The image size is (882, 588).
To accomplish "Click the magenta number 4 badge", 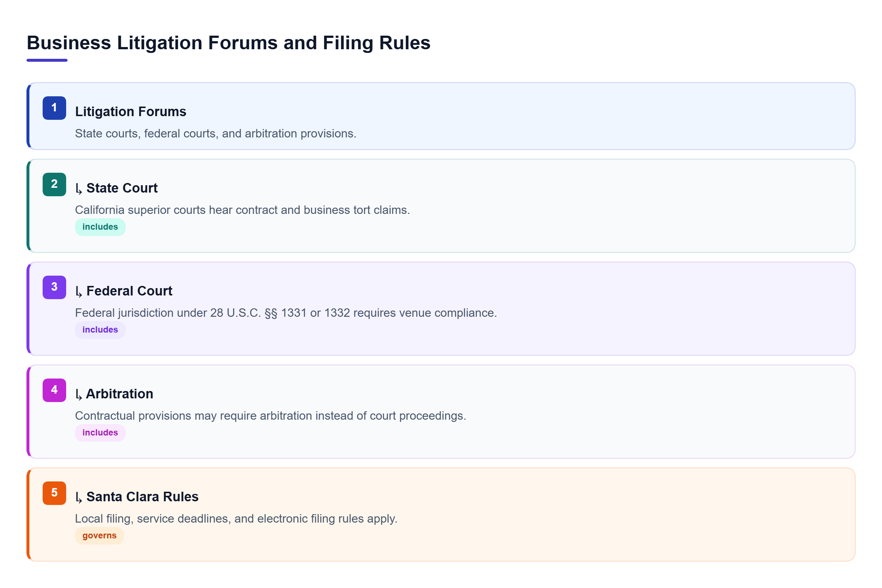I will (x=54, y=390).
